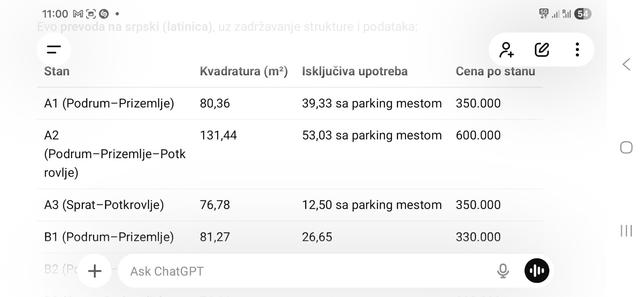Open the sidebar hamburger menu
The image size is (644, 297).
(54, 49)
